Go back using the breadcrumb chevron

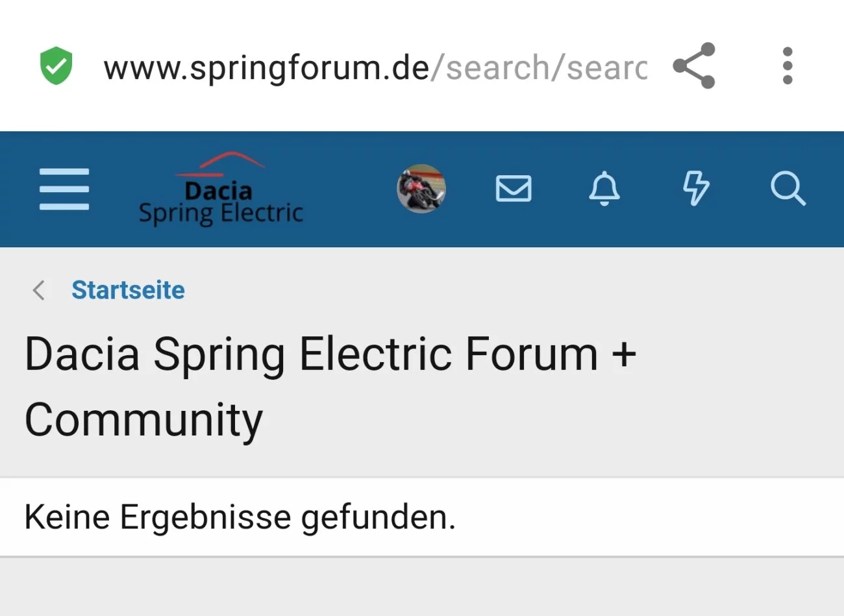coord(39,290)
